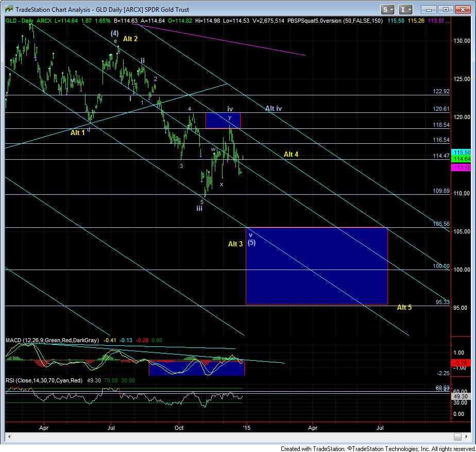Click the 95.33 price level label
The height and width of the screenshot is (452, 476).
click(x=443, y=302)
